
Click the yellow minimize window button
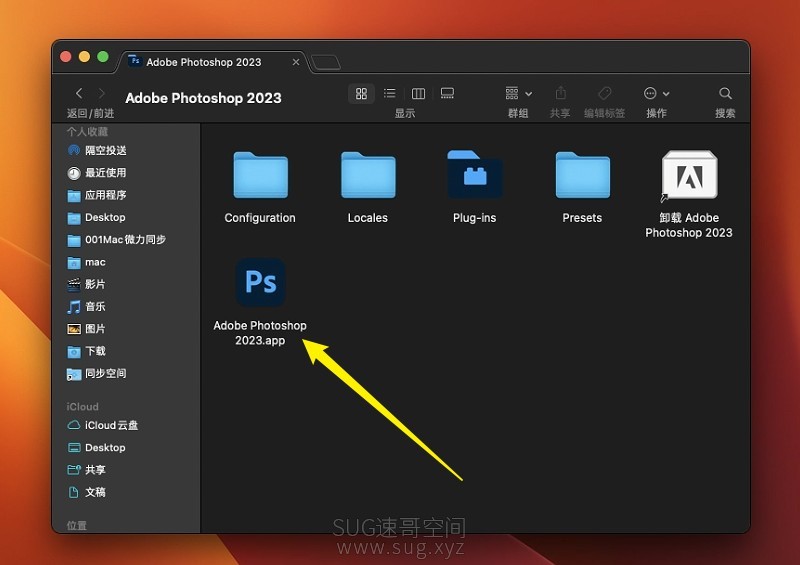pyautogui.click(x=85, y=57)
